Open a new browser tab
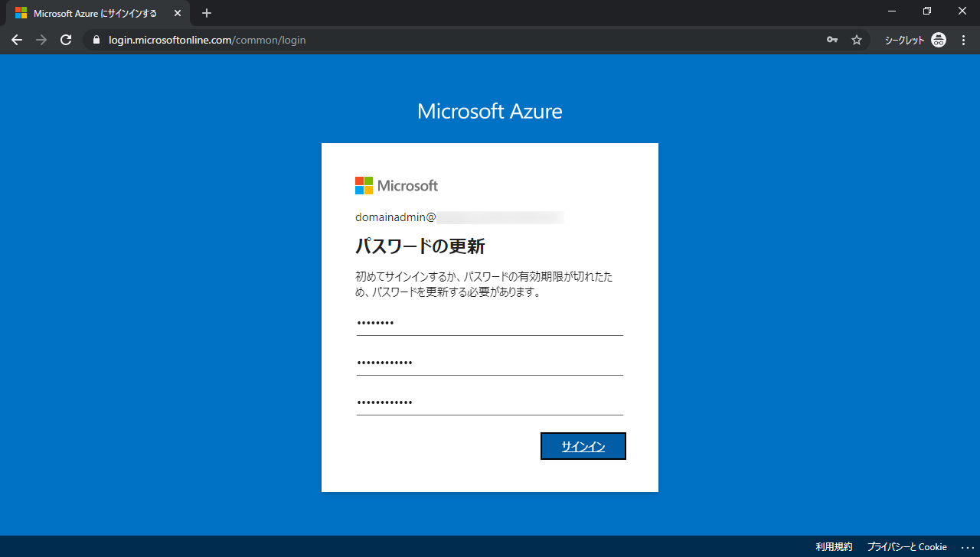Screen dimensions: 980x557 point(207,13)
